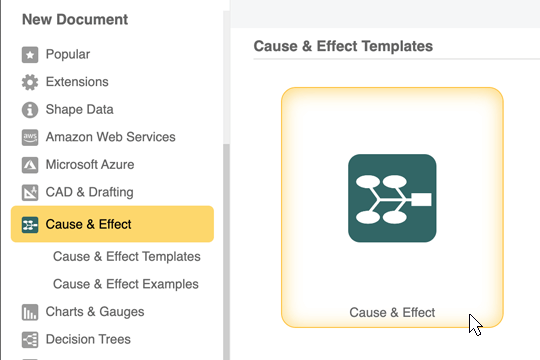
Task: Click the sidebar vertical scrollbar
Action: (x=226, y=251)
